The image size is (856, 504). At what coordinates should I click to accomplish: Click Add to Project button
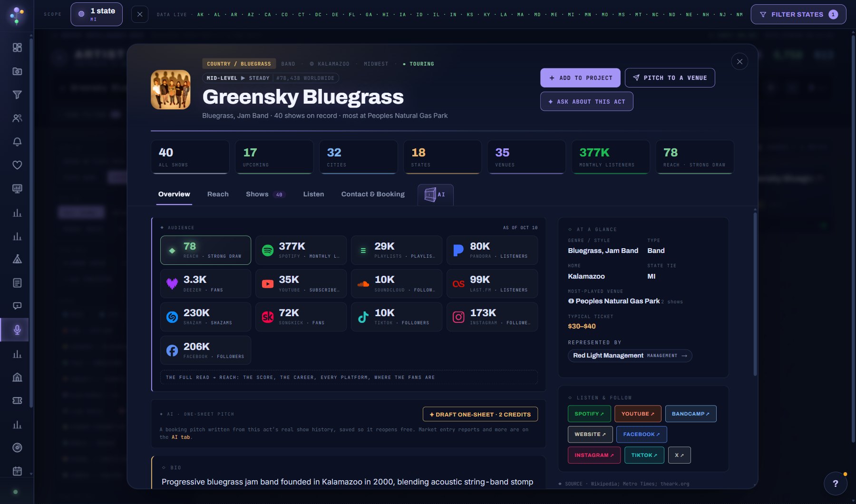(x=580, y=78)
